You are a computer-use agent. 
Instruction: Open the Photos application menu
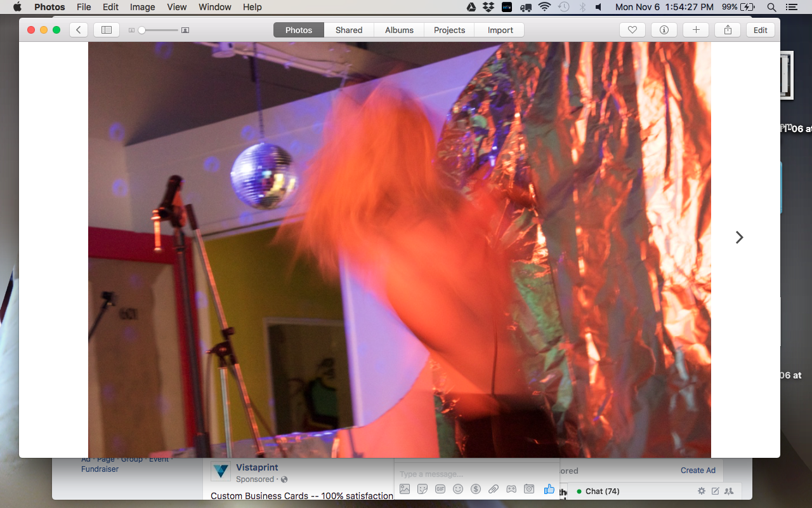(49, 7)
